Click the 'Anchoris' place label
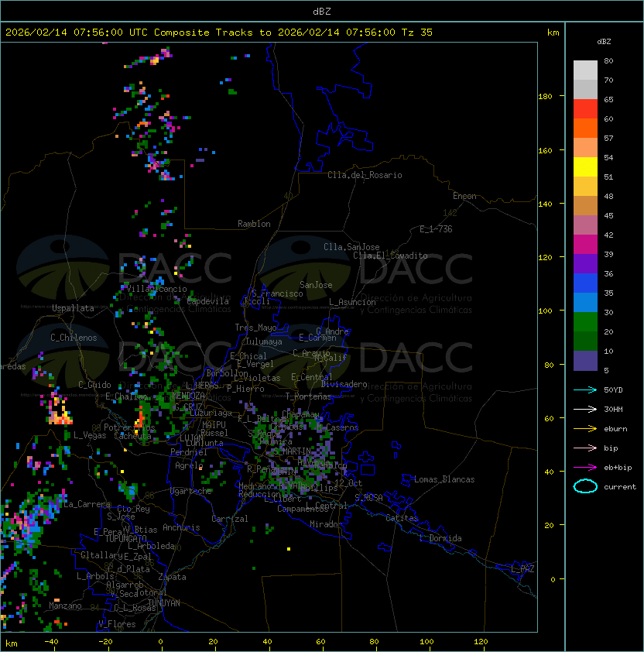 [x=181, y=527]
